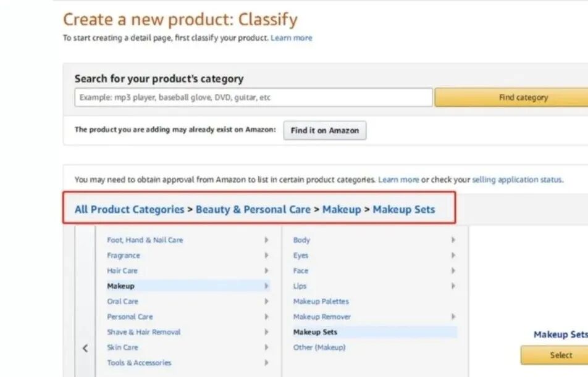
Task: Click the Find category button
Action: click(523, 97)
